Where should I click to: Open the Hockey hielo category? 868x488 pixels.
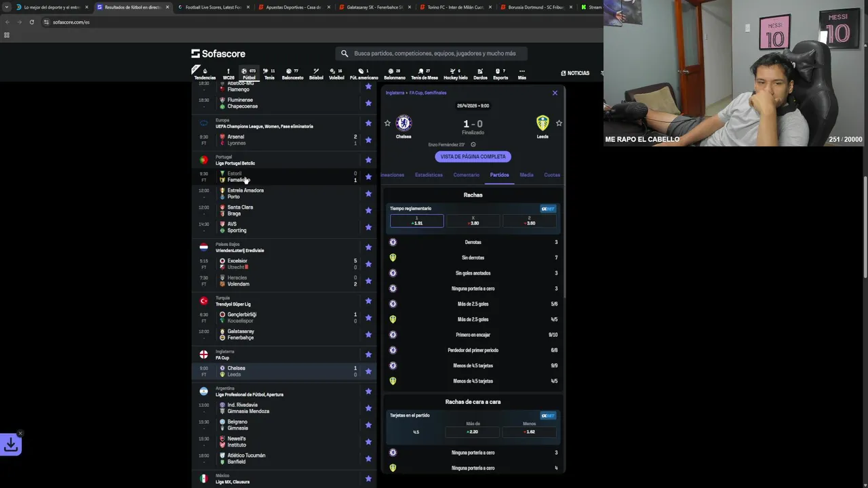pos(455,73)
